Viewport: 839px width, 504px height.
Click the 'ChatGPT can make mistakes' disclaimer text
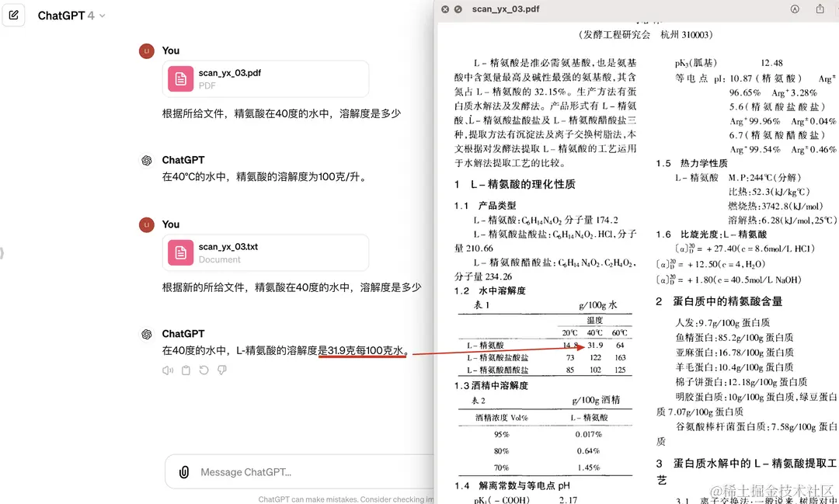point(346,499)
